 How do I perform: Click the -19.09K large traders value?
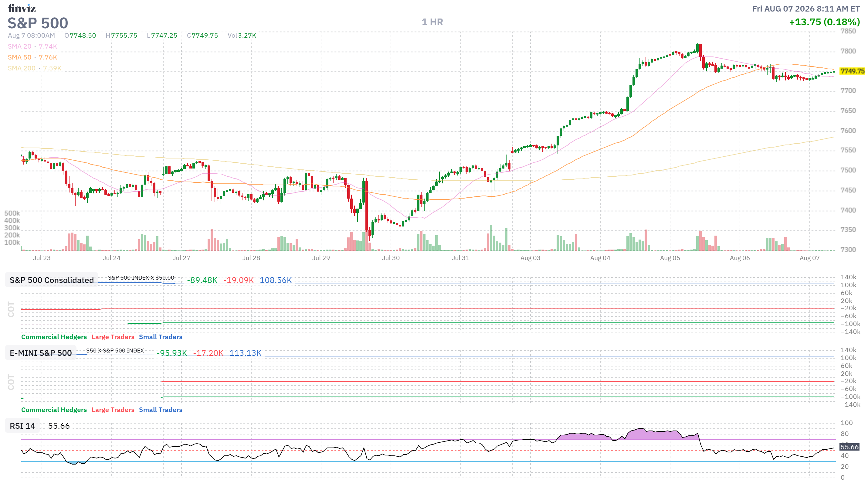point(239,281)
